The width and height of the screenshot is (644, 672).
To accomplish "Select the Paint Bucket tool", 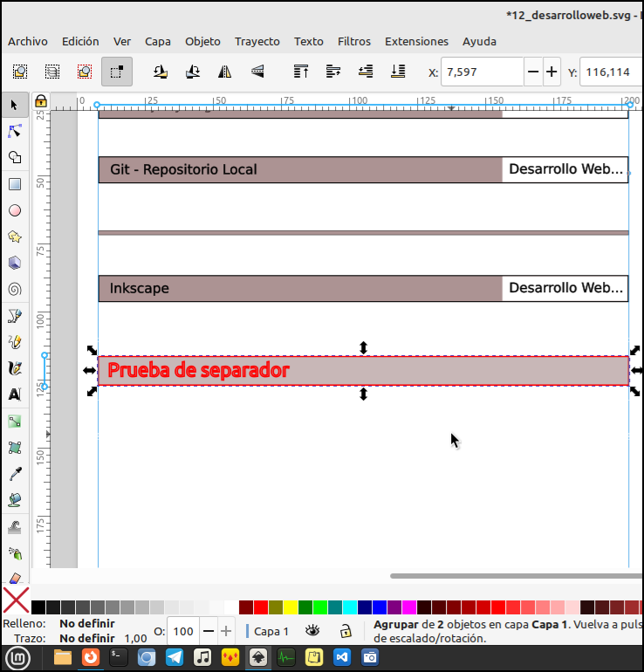I will click(15, 500).
